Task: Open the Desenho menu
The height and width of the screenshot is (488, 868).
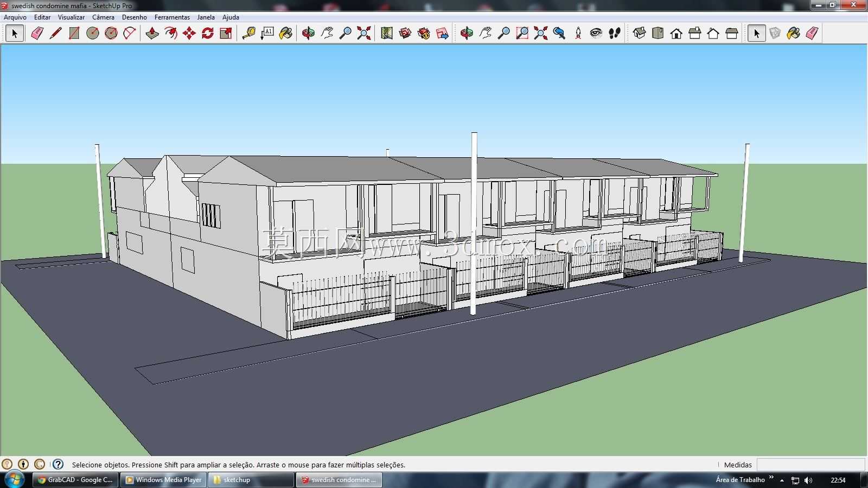Action: [135, 17]
